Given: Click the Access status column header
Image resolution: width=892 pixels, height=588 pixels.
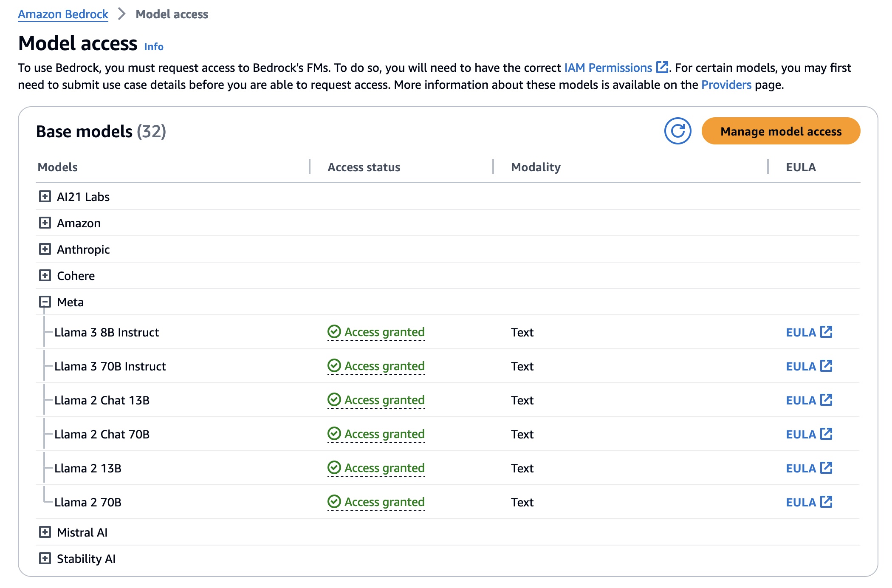Looking at the screenshot, I should pyautogui.click(x=364, y=167).
